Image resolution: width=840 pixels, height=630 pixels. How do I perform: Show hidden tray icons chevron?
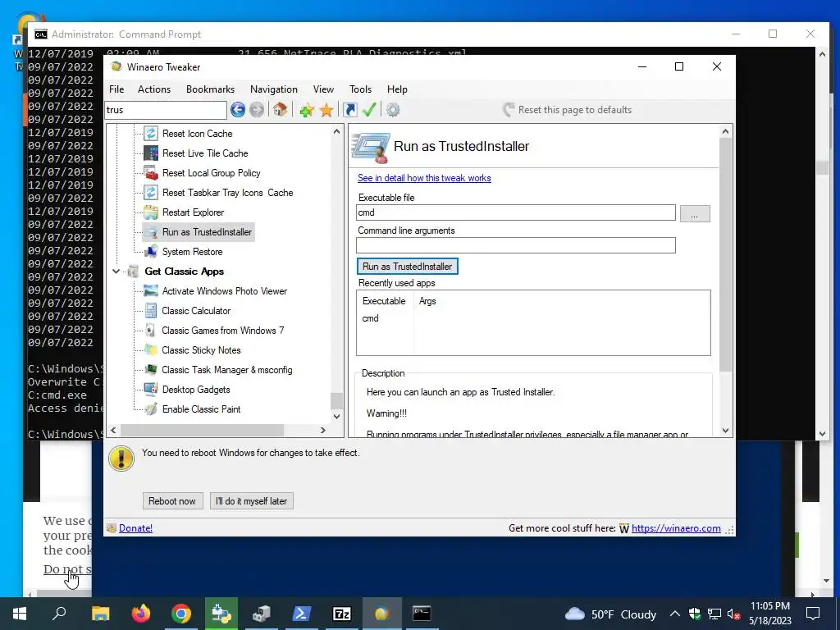674,614
